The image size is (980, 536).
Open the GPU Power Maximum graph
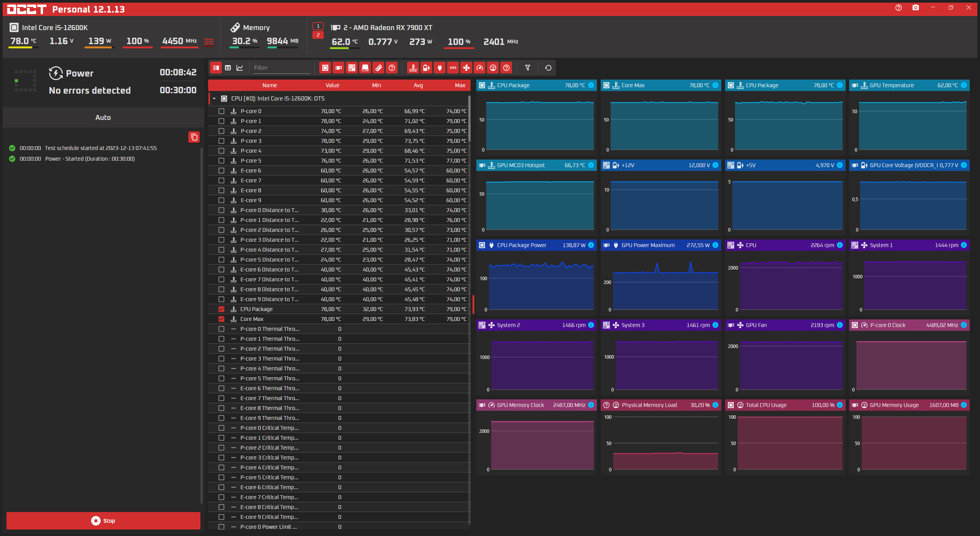(x=661, y=277)
